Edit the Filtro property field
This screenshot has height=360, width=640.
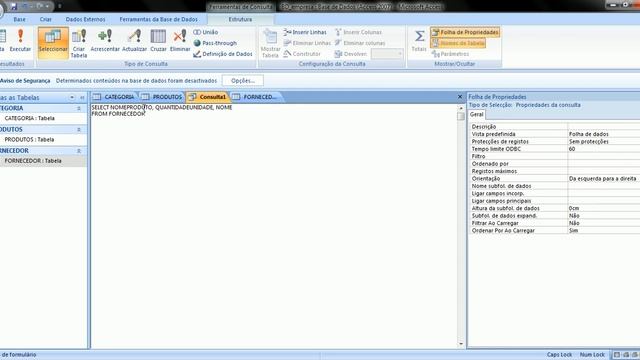coord(604,156)
